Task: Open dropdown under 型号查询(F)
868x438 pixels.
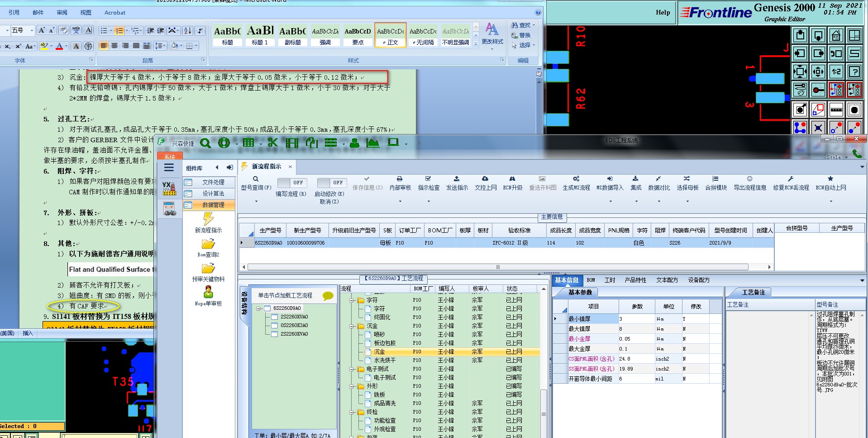Action: click(256, 201)
